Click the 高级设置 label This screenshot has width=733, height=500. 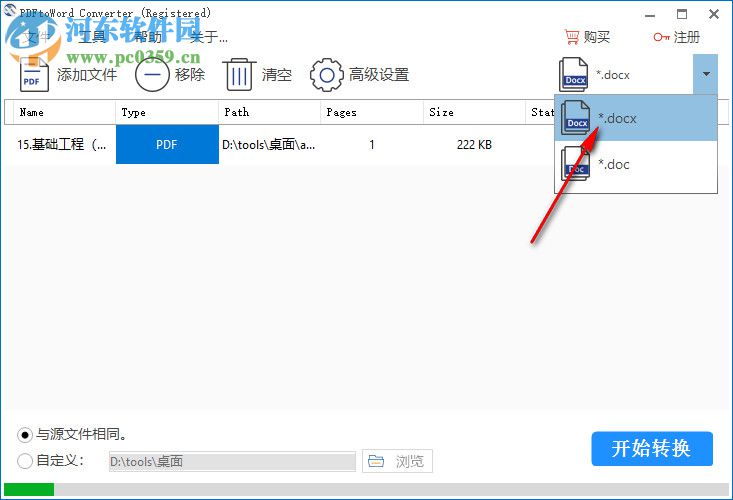click(x=379, y=75)
